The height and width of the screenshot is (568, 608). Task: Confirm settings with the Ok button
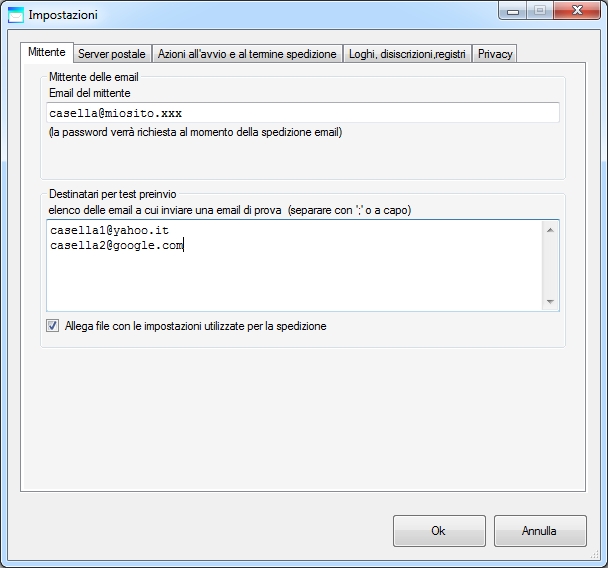[x=439, y=531]
